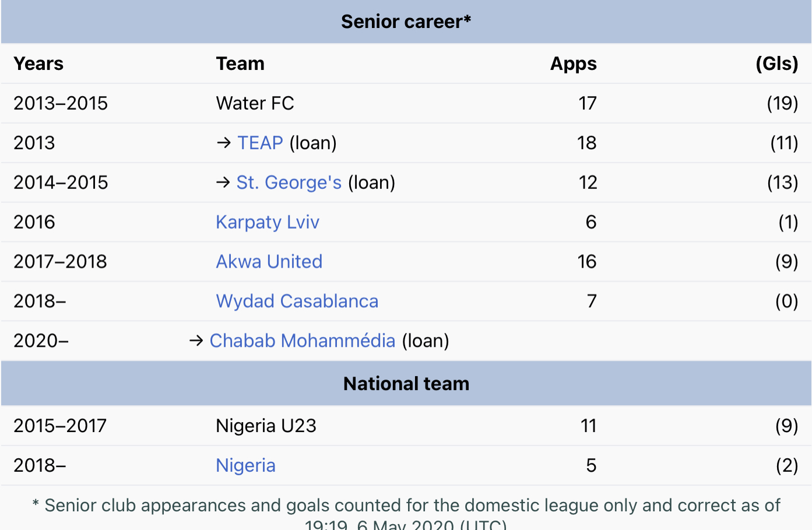Click the Apps column header
This screenshot has width=812, height=530.
pyautogui.click(x=573, y=64)
